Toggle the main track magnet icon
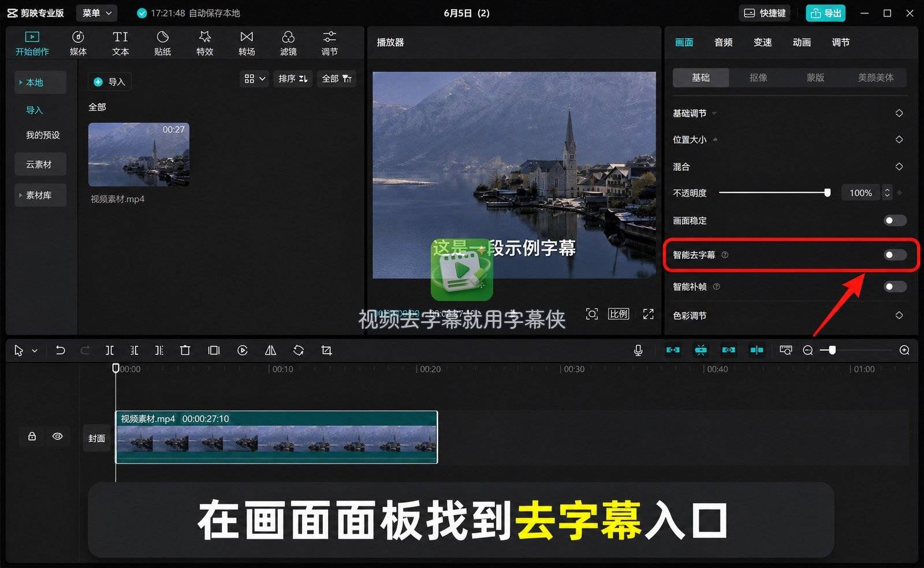924x568 pixels. pyautogui.click(x=673, y=350)
